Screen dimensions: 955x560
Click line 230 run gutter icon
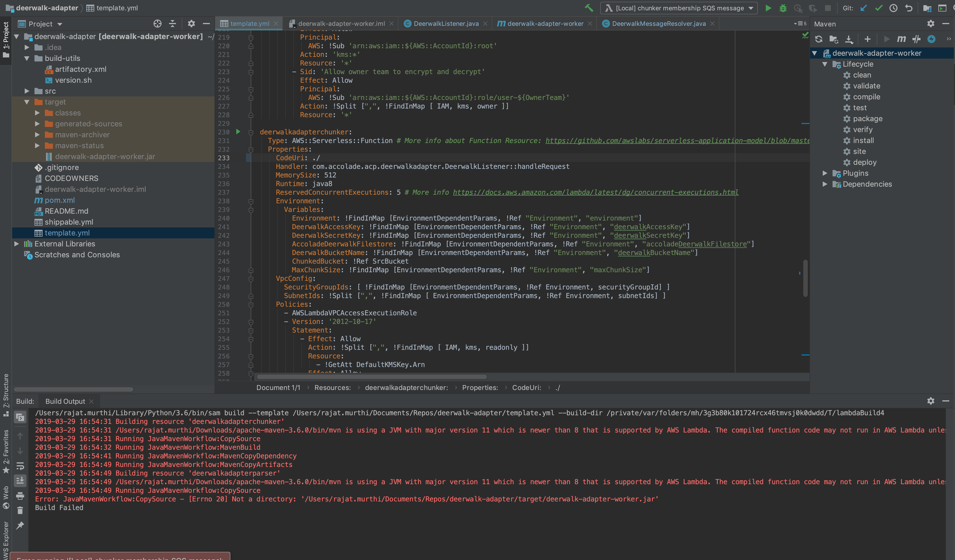(238, 132)
